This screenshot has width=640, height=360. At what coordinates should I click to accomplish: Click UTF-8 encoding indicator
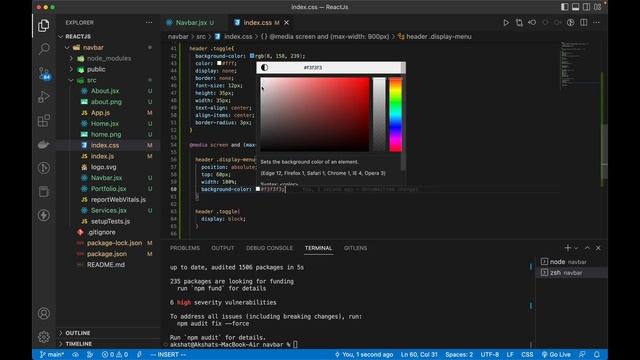pyautogui.click(x=489, y=354)
